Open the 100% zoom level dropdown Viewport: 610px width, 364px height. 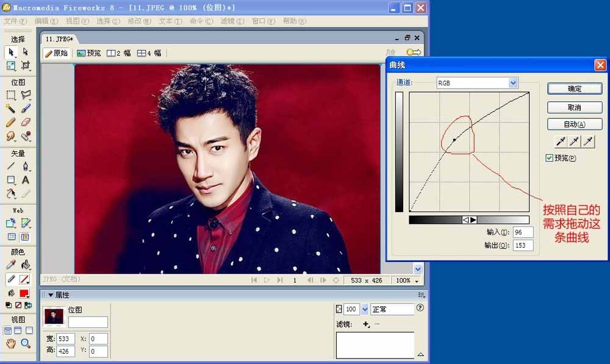(406, 280)
